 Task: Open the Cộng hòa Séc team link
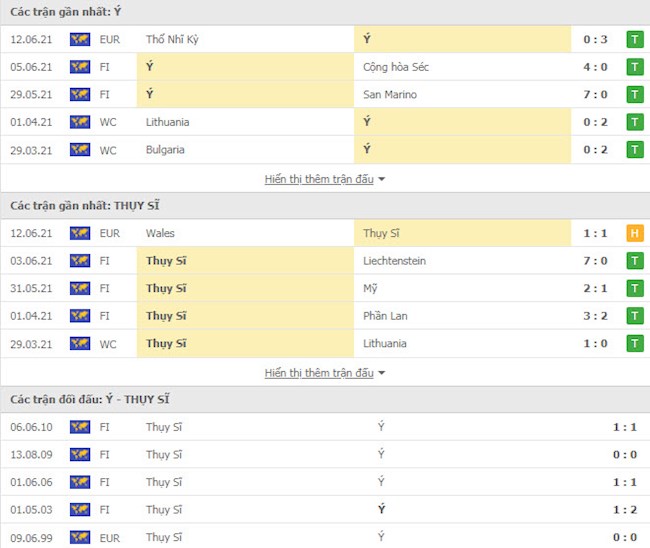pos(397,67)
